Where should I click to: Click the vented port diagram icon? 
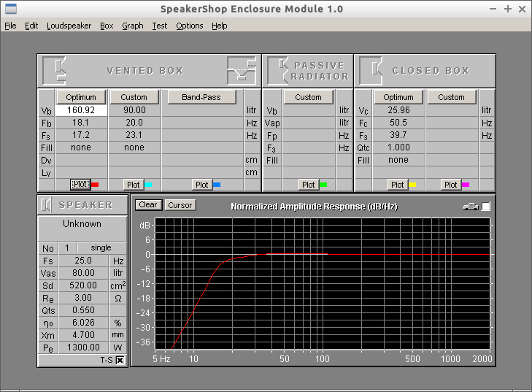pyautogui.click(x=242, y=70)
